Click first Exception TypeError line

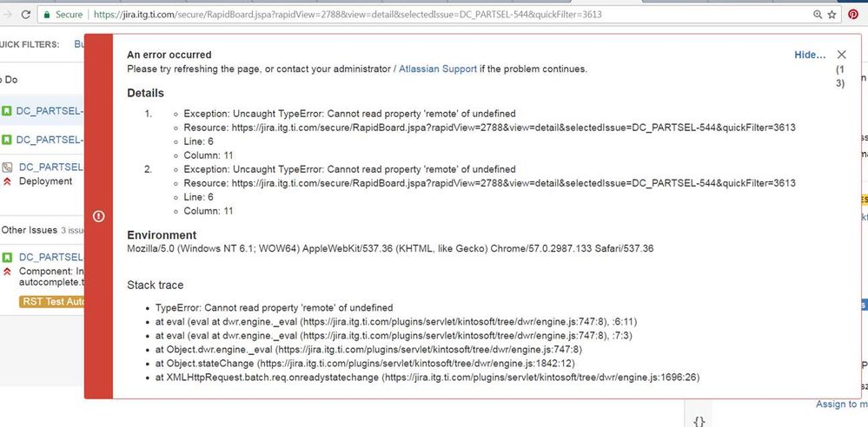click(x=350, y=114)
